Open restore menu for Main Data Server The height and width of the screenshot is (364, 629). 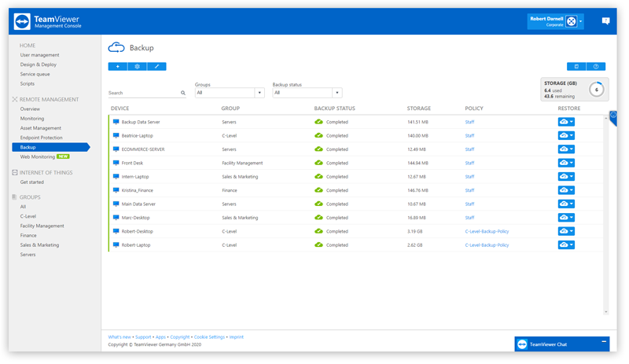pos(566,204)
